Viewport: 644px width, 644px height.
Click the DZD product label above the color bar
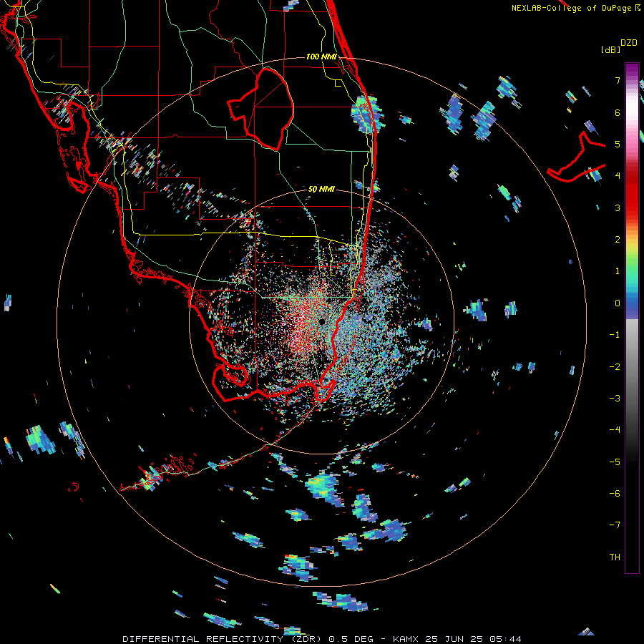pos(629,43)
